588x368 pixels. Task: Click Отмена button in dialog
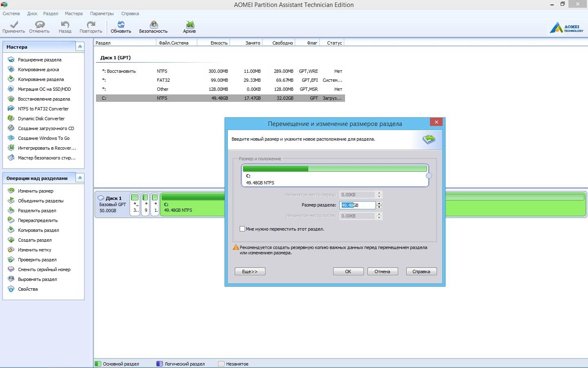coord(383,272)
